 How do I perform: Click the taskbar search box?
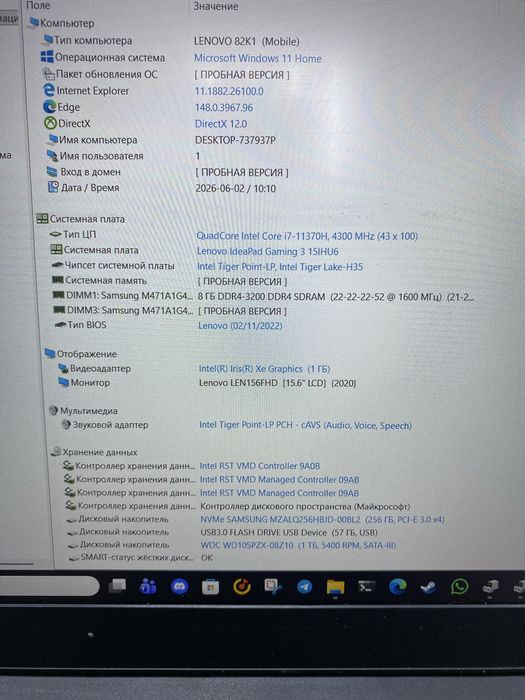pyautogui.click(x=47, y=585)
